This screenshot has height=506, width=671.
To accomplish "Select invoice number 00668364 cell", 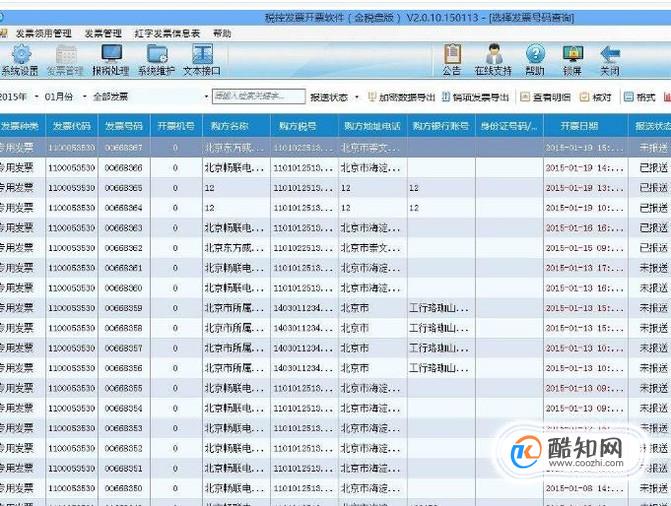I will pyautogui.click(x=124, y=208).
